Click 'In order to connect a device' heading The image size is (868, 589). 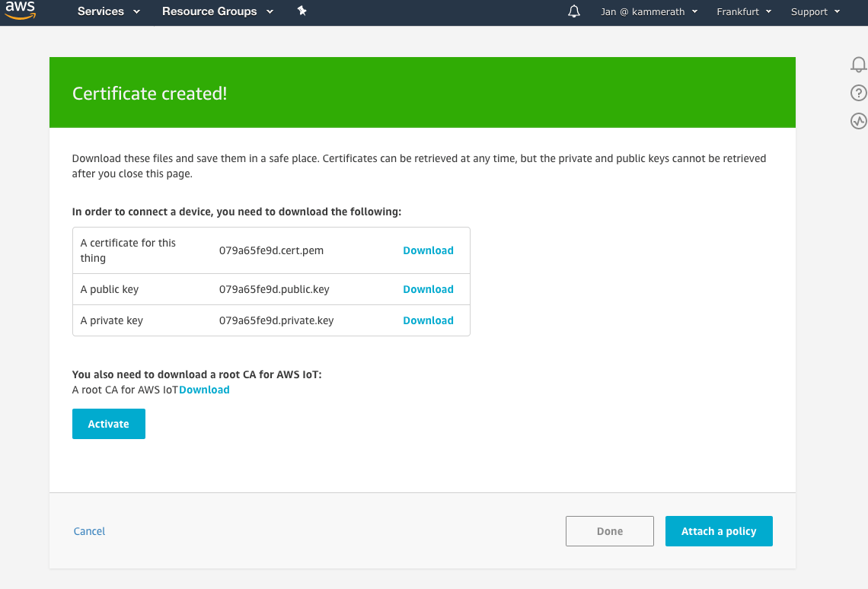pos(236,212)
